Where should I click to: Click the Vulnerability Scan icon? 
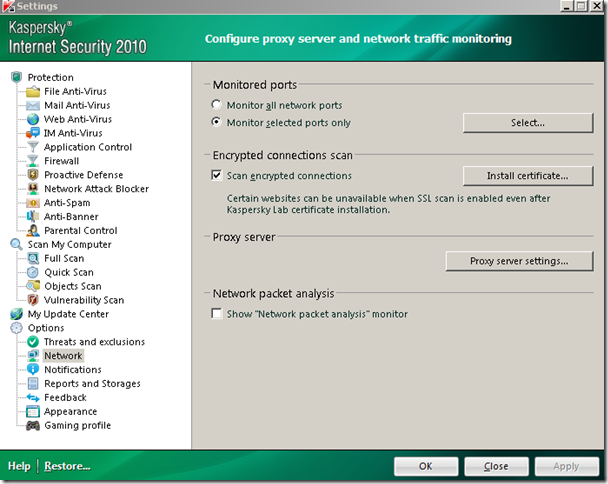(x=33, y=300)
